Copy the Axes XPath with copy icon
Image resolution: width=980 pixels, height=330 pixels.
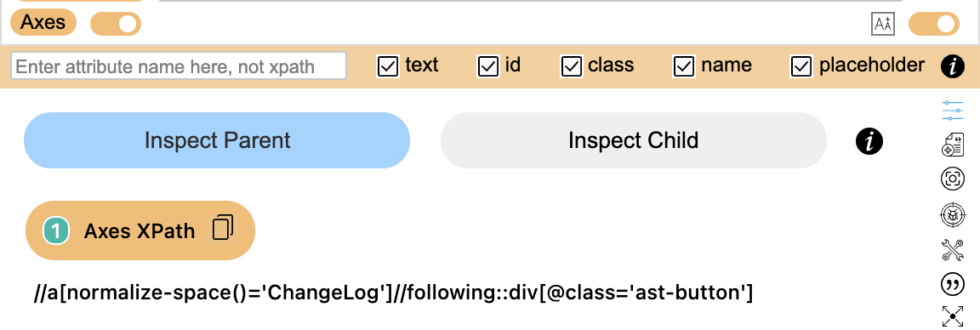[x=223, y=228]
